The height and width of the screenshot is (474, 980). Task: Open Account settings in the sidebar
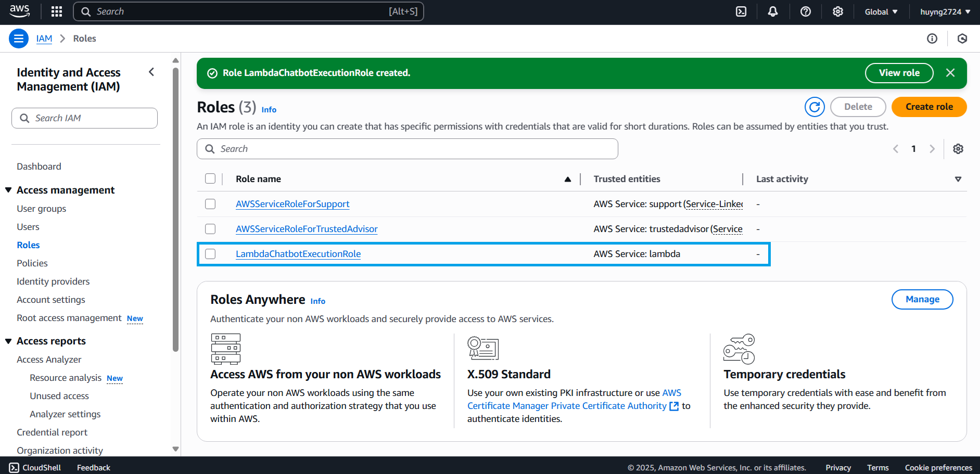tap(51, 300)
